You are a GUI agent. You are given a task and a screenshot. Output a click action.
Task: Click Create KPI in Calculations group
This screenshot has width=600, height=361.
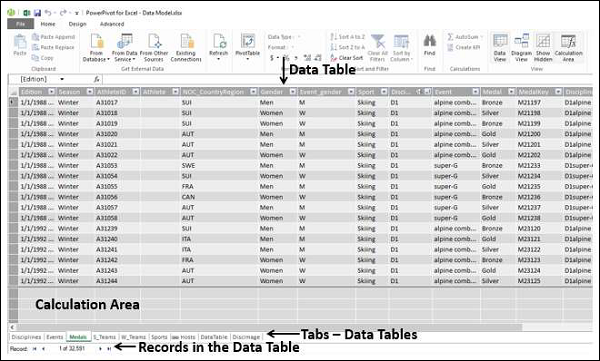[463, 47]
